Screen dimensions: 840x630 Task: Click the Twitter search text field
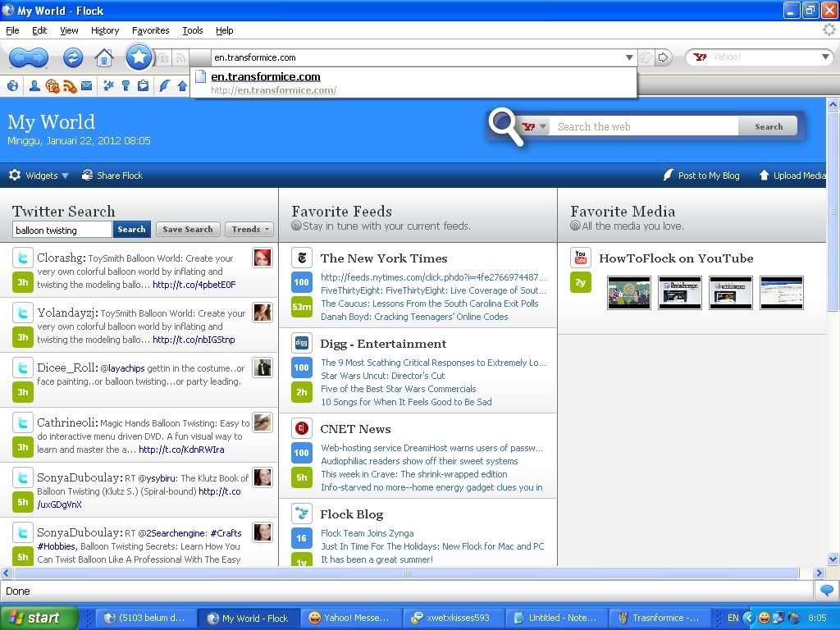click(x=62, y=230)
